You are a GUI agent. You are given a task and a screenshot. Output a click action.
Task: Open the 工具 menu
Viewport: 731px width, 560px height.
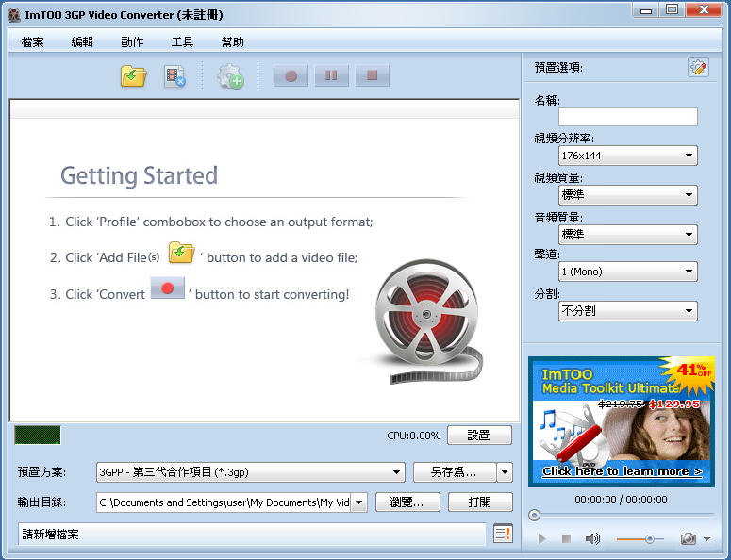coord(182,42)
